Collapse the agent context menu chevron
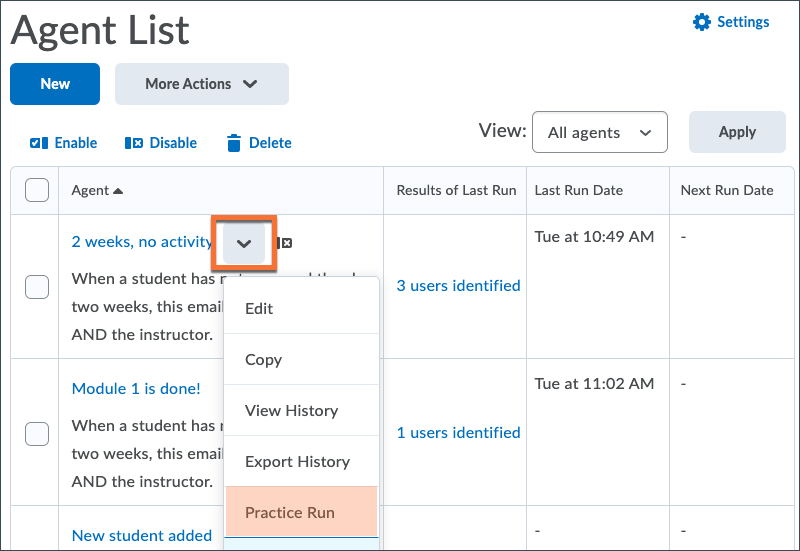The height and width of the screenshot is (551, 800). tap(244, 243)
